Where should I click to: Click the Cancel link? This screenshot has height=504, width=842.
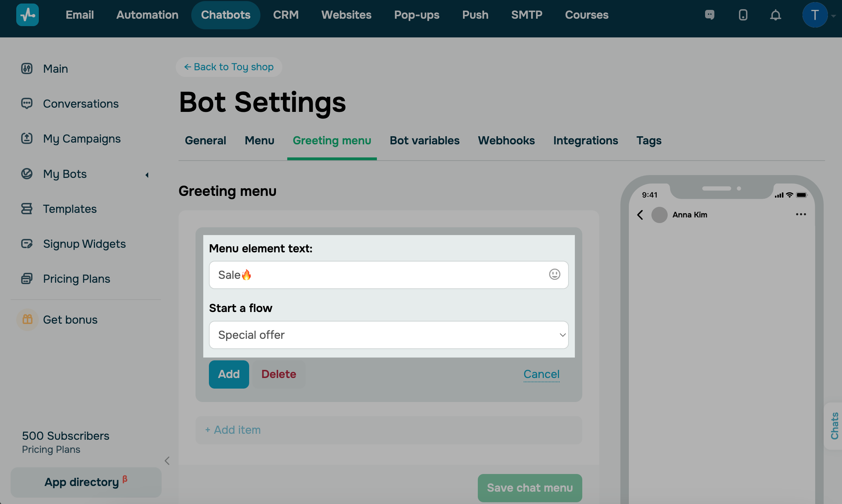click(541, 374)
